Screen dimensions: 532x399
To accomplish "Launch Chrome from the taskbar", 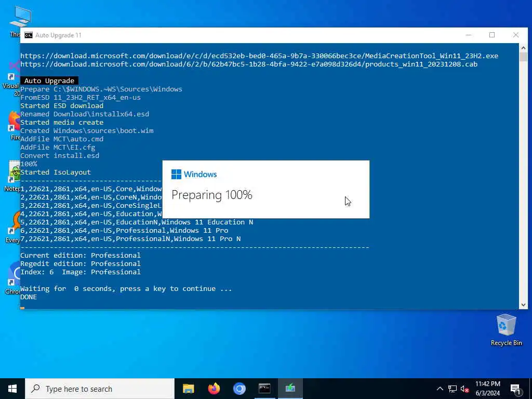I will pos(239,389).
